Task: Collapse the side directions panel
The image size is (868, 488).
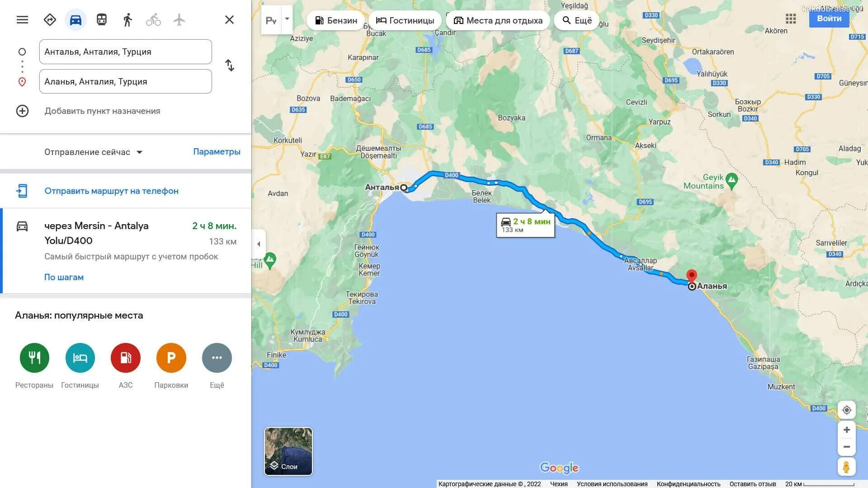Action: pyautogui.click(x=259, y=244)
